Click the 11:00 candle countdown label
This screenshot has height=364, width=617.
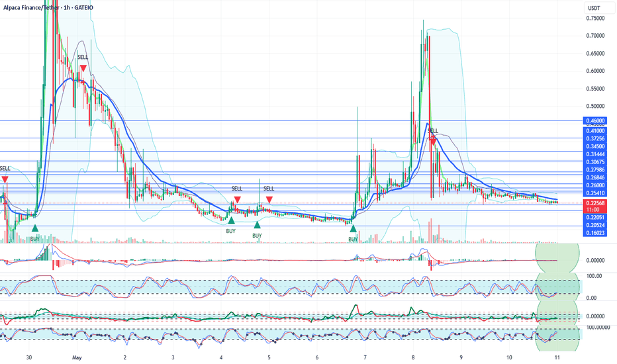595,210
